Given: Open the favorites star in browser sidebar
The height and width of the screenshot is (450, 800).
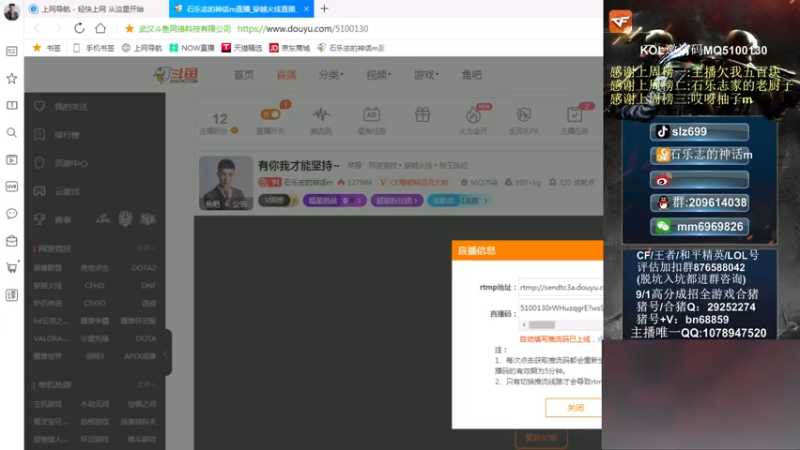Looking at the screenshot, I should coord(12,78).
